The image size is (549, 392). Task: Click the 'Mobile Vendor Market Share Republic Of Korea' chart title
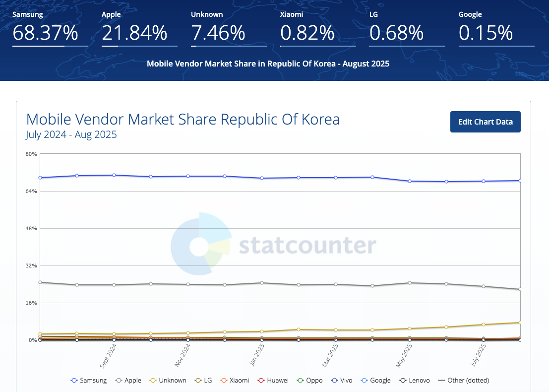pyautogui.click(x=183, y=120)
